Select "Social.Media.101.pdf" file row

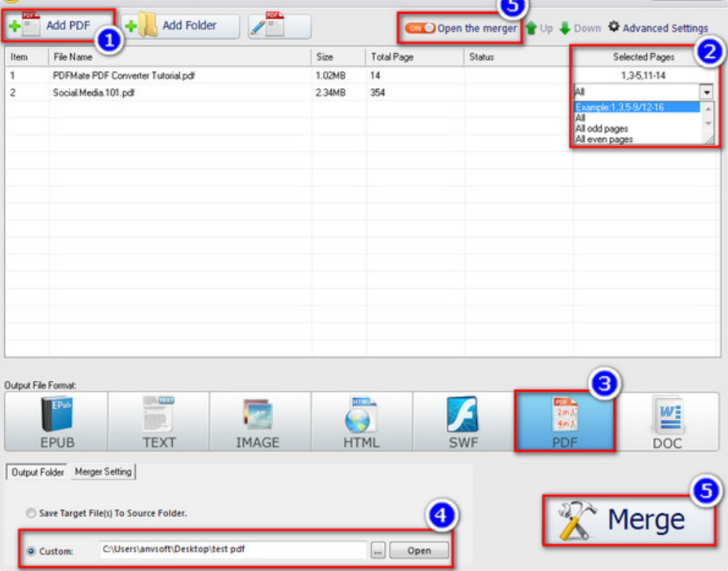click(362, 92)
